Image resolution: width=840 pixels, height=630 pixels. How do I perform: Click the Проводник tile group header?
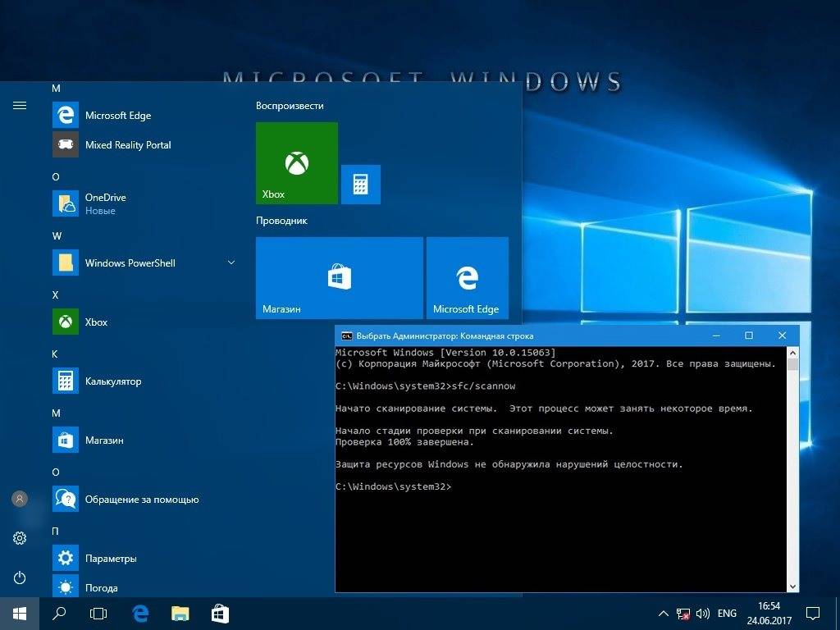click(x=282, y=221)
